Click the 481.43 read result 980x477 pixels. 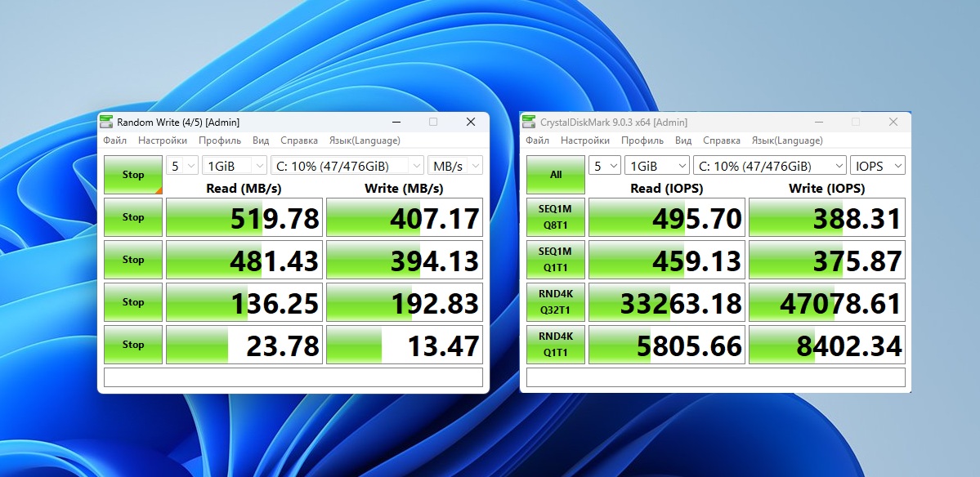tap(244, 260)
